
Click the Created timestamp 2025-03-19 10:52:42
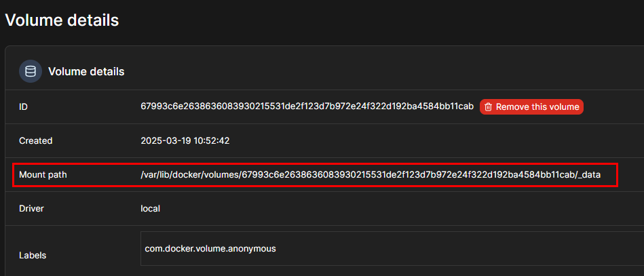(185, 141)
